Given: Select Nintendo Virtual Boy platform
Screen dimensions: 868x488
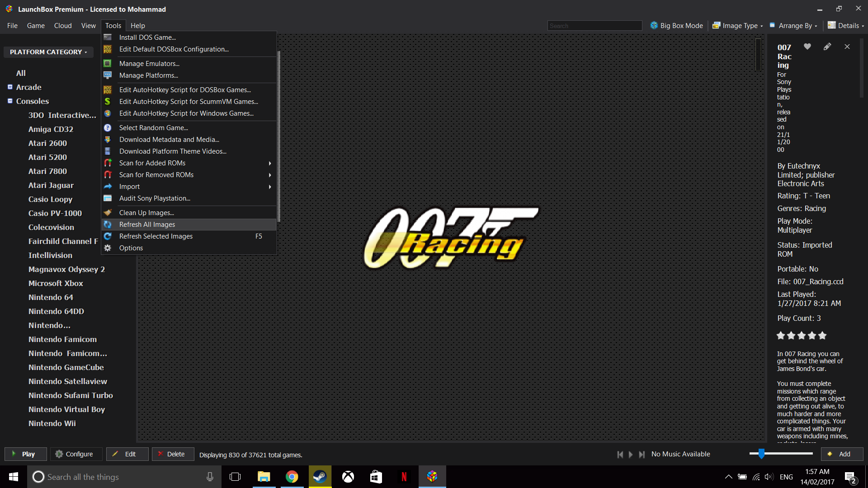Looking at the screenshot, I should pos(66,409).
